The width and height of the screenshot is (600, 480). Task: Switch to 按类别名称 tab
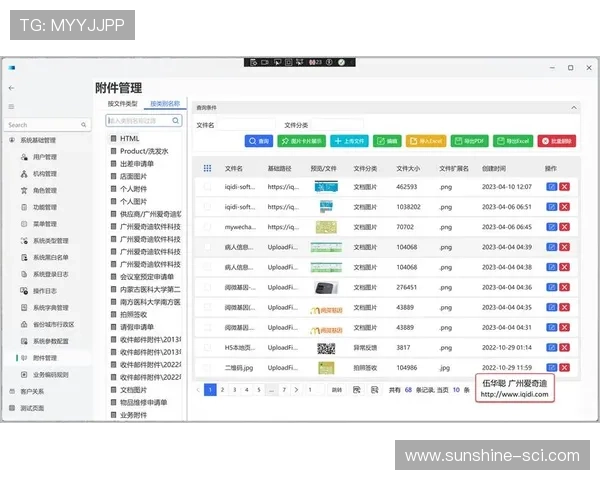(x=165, y=104)
